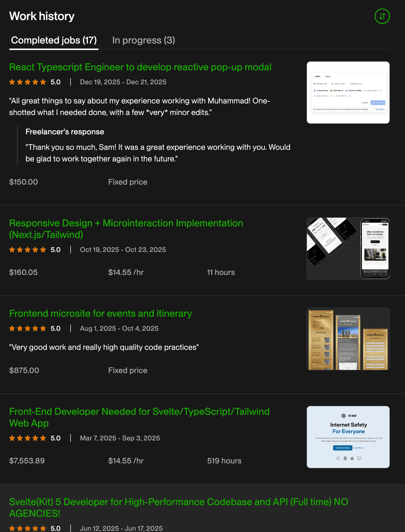Click the green sort arrows icon
The image size is (405, 532).
coord(382,16)
